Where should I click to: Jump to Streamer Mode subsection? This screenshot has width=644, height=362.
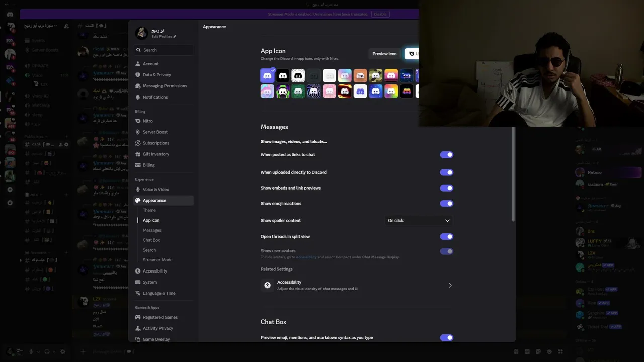pos(157,260)
